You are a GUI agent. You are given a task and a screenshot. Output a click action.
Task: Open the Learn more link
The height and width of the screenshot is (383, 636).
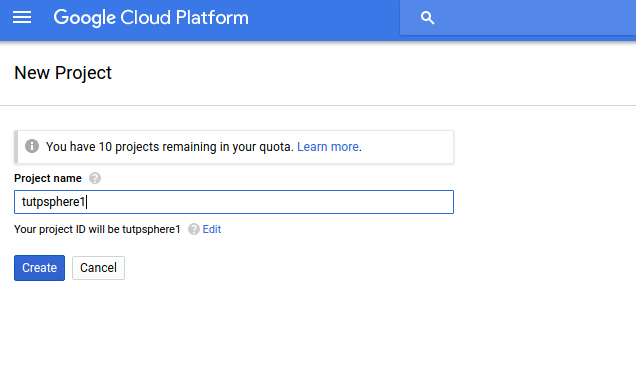(x=328, y=146)
